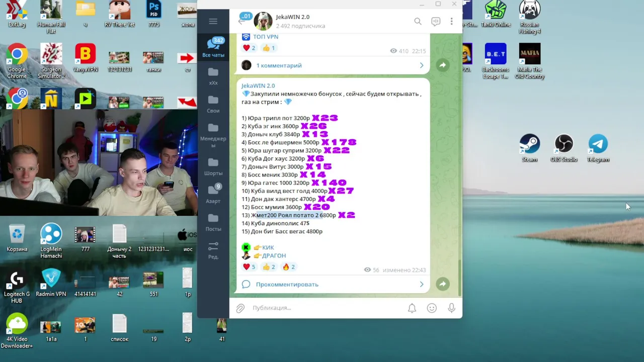Click the chat vertical scrollbar
Screen dimensions: 644x362
tap(460, 278)
